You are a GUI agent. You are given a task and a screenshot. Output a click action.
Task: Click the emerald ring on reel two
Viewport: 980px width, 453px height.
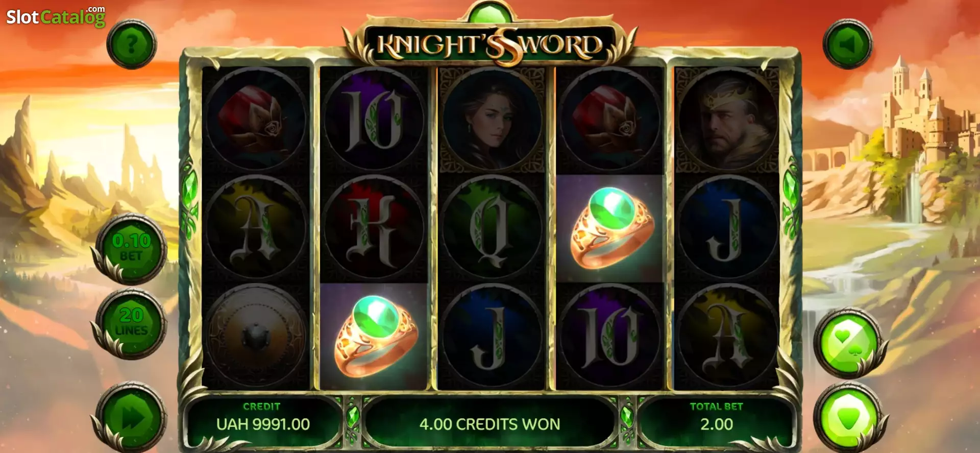point(374,336)
